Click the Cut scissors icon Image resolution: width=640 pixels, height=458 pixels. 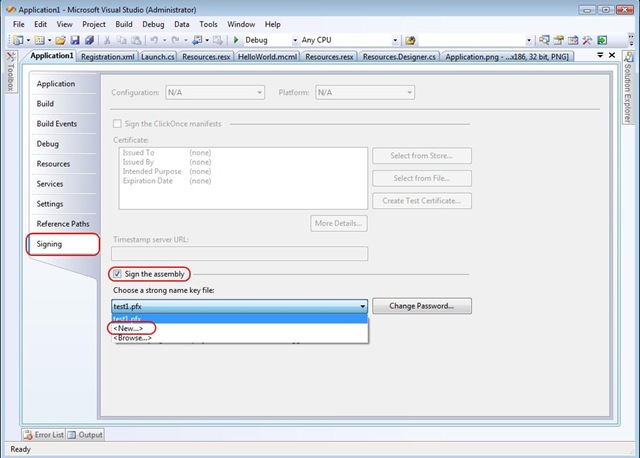pyautogui.click(x=107, y=40)
